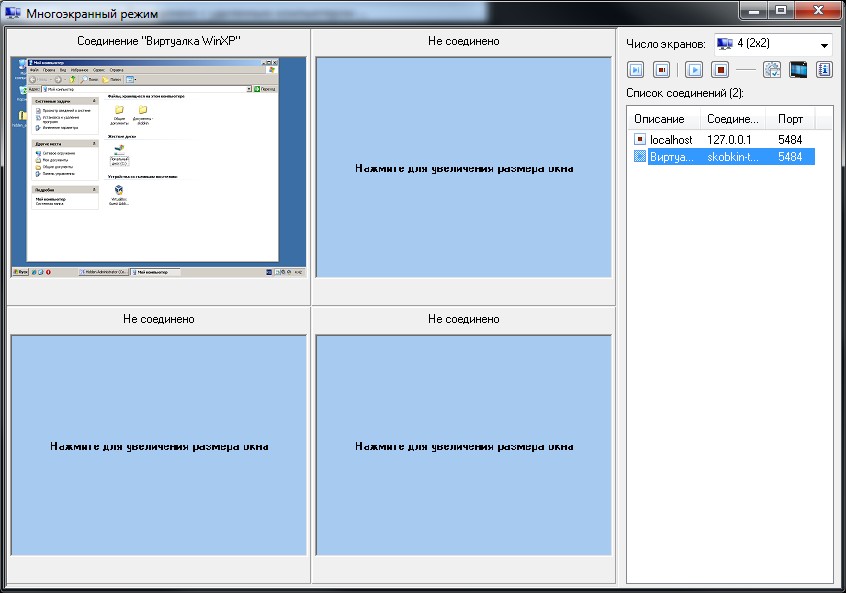This screenshot has height=593, width=846.
Task: Click the play-with-bar connect icon in toolbar
Action: click(636, 70)
